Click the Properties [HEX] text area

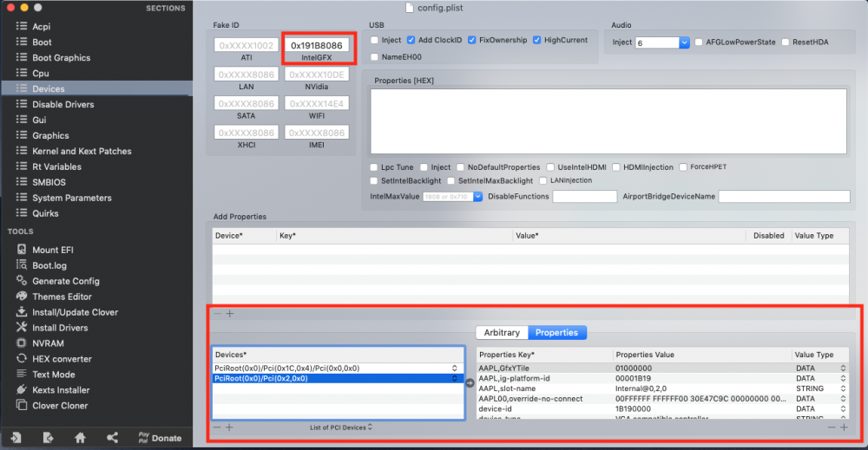(x=608, y=121)
